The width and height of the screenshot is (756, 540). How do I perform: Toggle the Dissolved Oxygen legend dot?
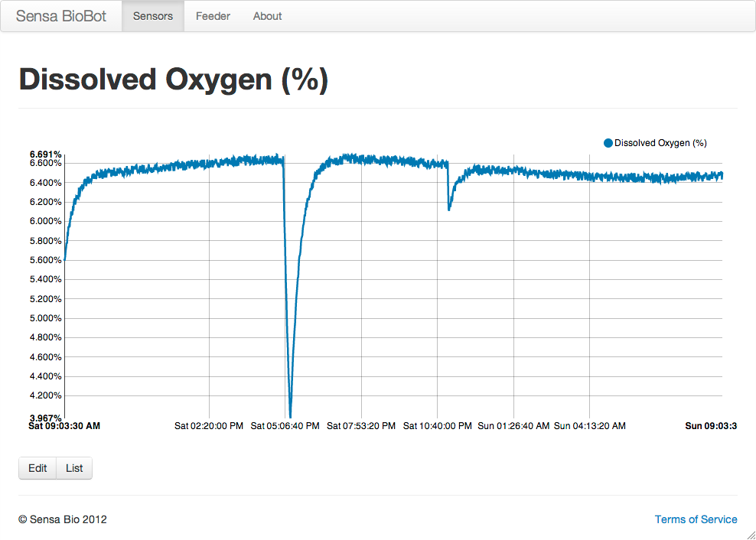point(608,143)
